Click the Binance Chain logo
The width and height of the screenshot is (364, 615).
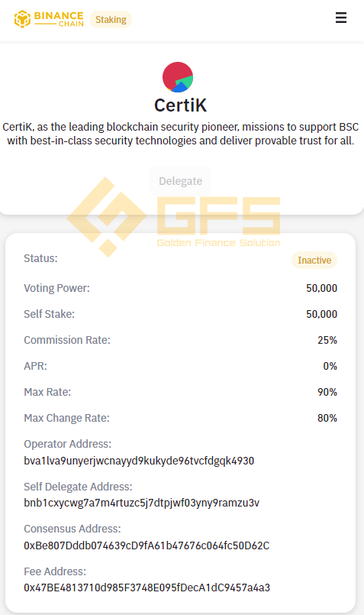click(49, 19)
